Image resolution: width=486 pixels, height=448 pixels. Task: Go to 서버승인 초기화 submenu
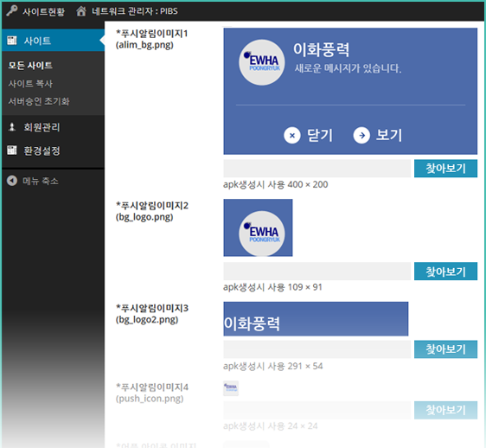point(39,101)
